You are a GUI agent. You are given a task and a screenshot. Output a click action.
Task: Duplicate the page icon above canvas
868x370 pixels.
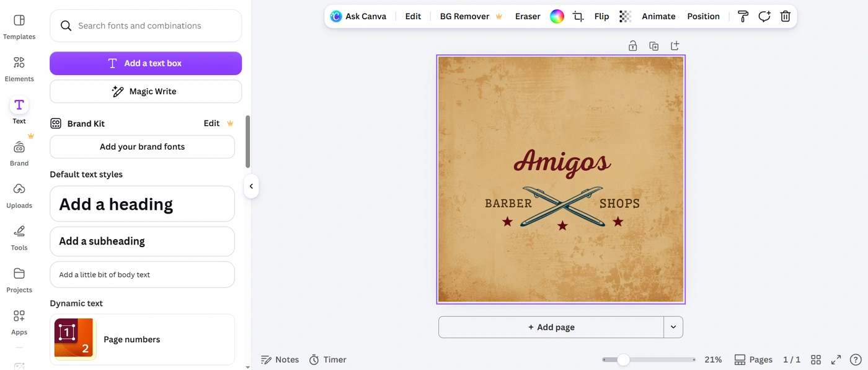(x=653, y=46)
